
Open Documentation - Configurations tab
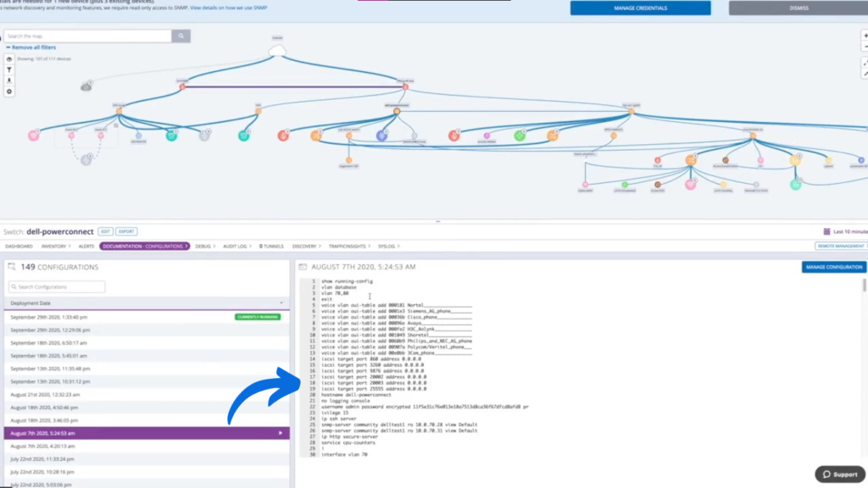(x=144, y=247)
